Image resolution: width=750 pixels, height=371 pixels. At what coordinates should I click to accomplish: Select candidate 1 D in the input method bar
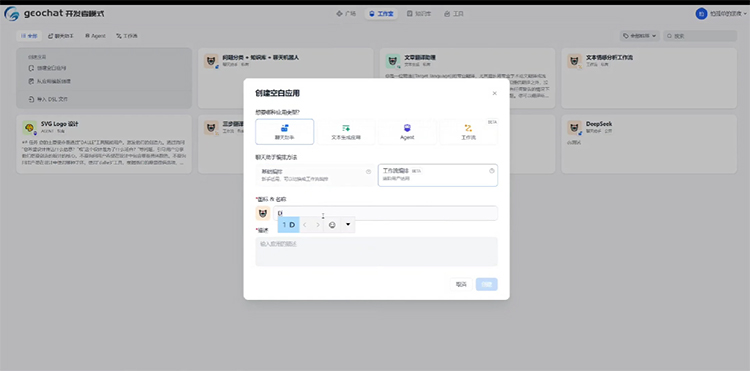point(288,225)
